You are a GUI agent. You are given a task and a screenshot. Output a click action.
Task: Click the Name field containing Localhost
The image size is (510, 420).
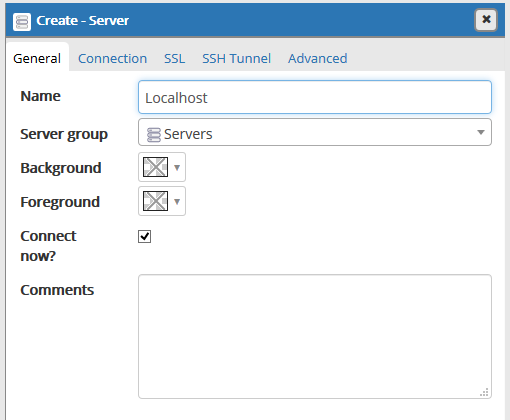point(315,97)
